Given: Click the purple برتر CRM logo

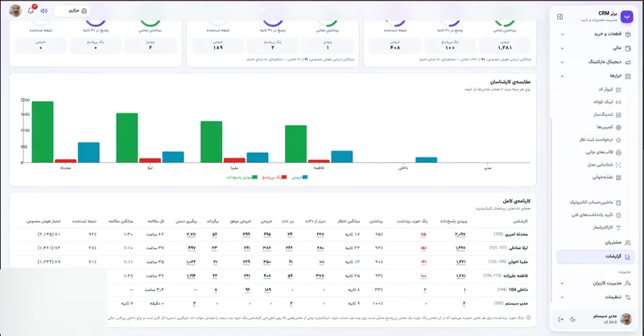Looking at the screenshot, I should (x=627, y=16).
